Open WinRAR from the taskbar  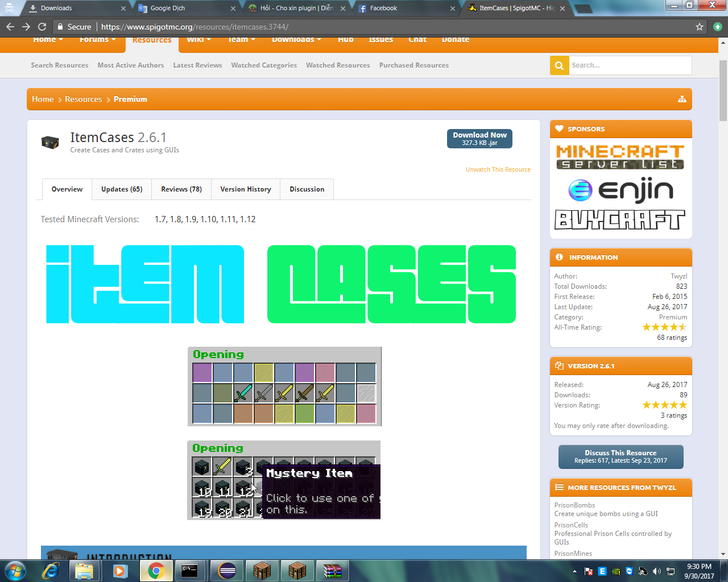point(333,571)
